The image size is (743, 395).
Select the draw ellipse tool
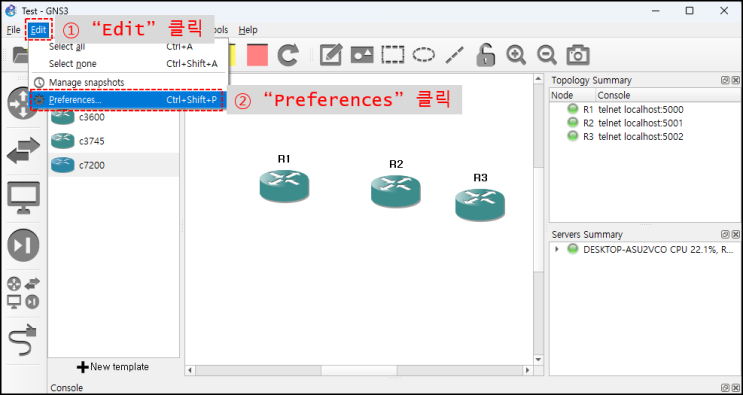coord(424,55)
